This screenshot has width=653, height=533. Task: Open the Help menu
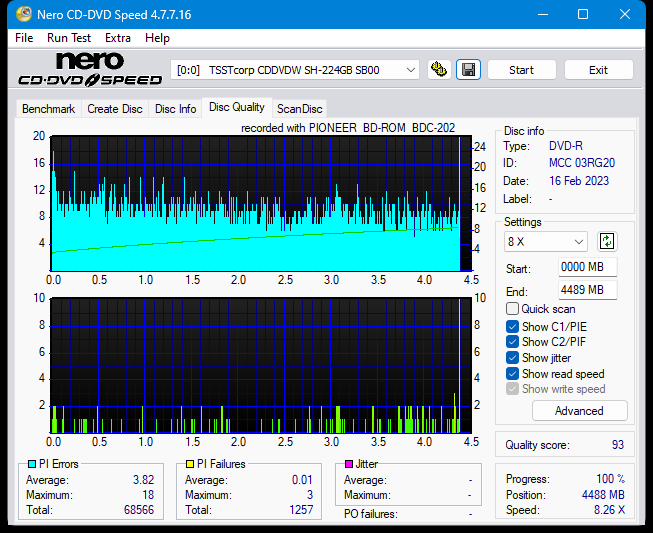[157, 38]
